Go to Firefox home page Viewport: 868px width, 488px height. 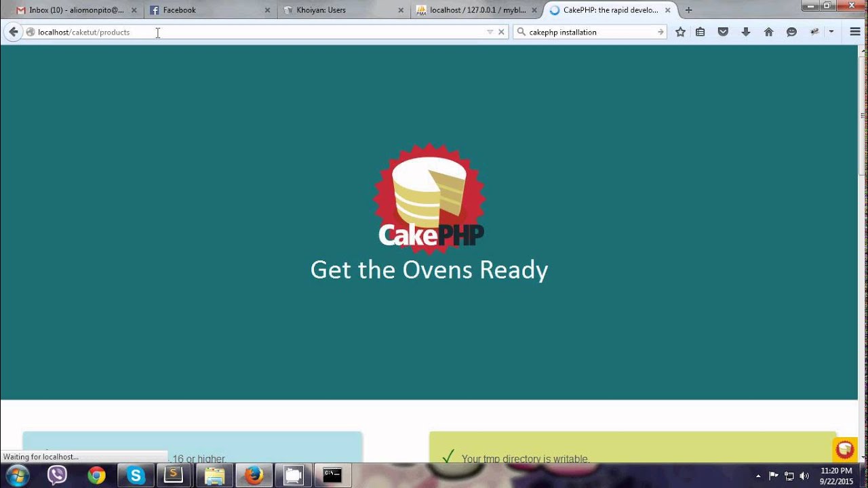click(x=768, y=32)
